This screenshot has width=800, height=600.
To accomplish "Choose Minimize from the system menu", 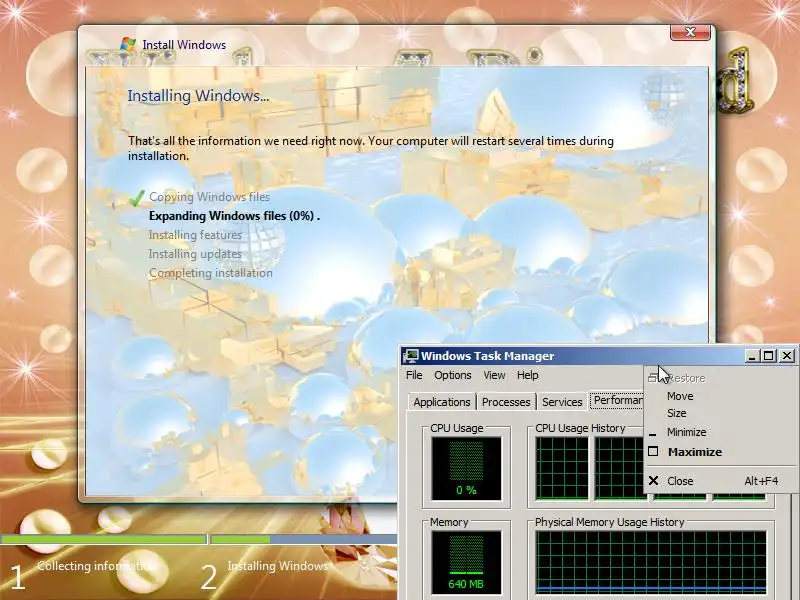I will click(x=720, y=432).
